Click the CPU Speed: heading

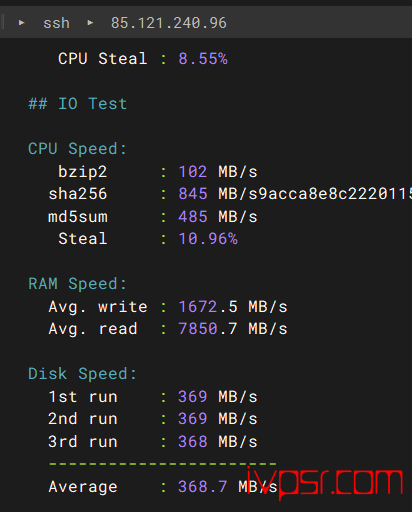pyautogui.click(x=78, y=149)
